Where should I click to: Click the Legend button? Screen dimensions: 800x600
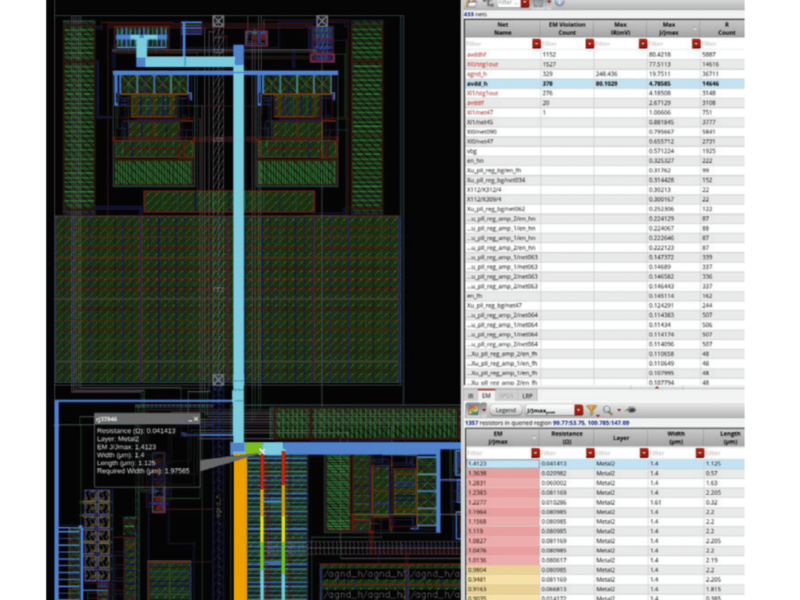click(x=505, y=409)
